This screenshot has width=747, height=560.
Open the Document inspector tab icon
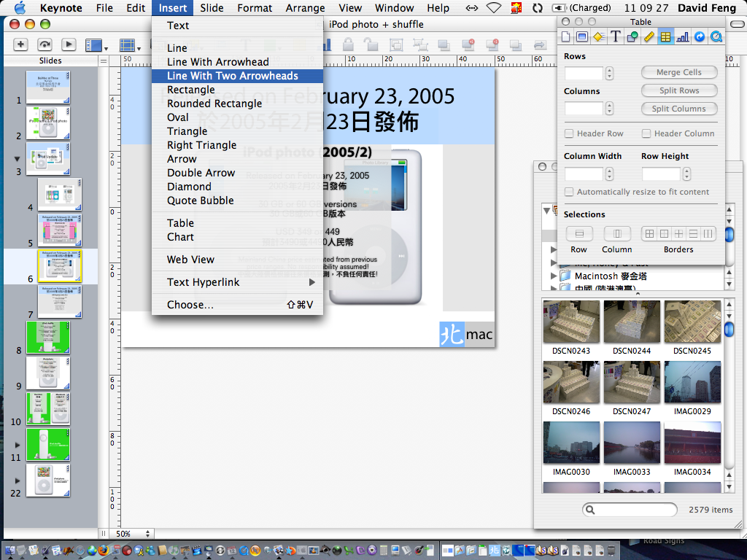tap(565, 36)
